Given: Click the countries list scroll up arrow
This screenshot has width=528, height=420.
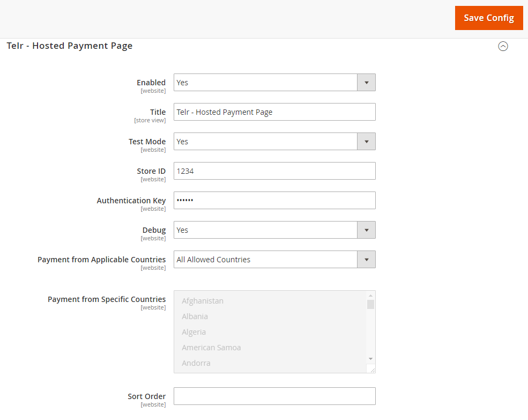Looking at the screenshot, I should 370,296.
